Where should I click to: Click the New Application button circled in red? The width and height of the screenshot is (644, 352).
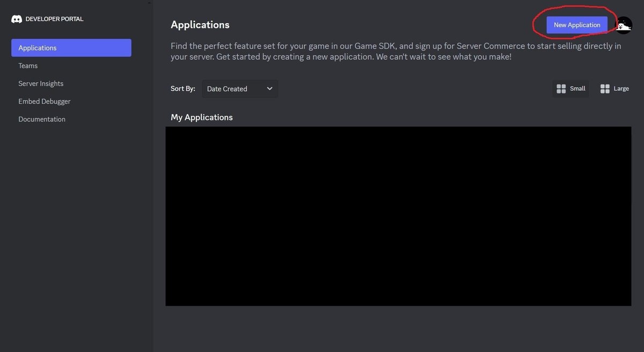point(577,25)
